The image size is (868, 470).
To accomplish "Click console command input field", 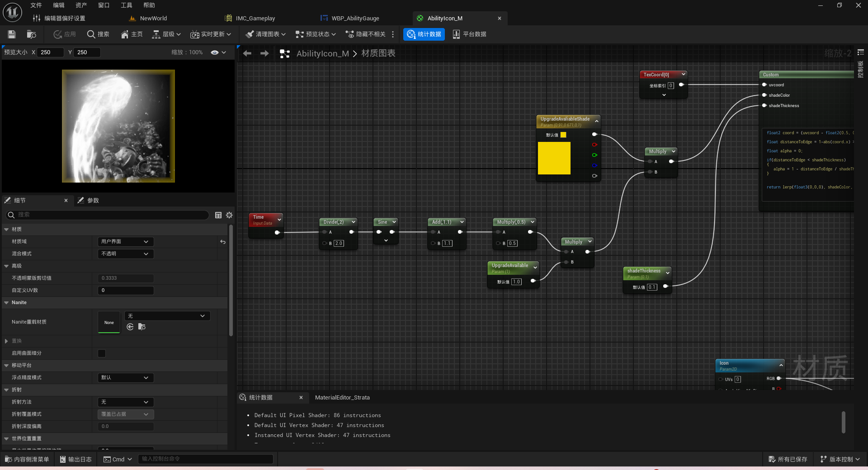I will [x=206, y=459].
